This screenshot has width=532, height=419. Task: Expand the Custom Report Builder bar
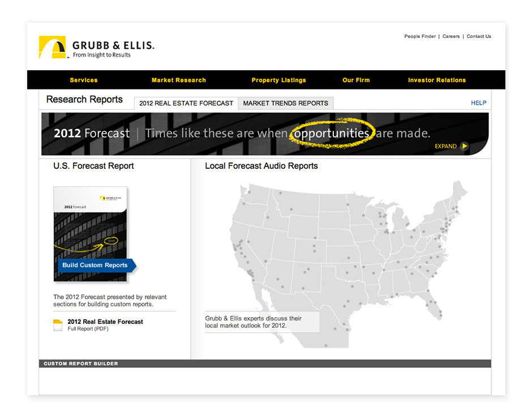(265, 364)
